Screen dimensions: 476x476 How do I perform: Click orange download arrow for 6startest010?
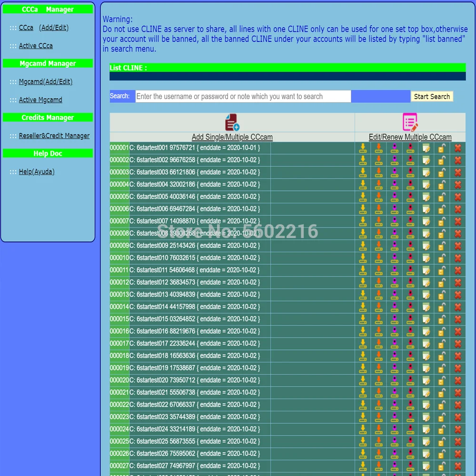click(378, 258)
